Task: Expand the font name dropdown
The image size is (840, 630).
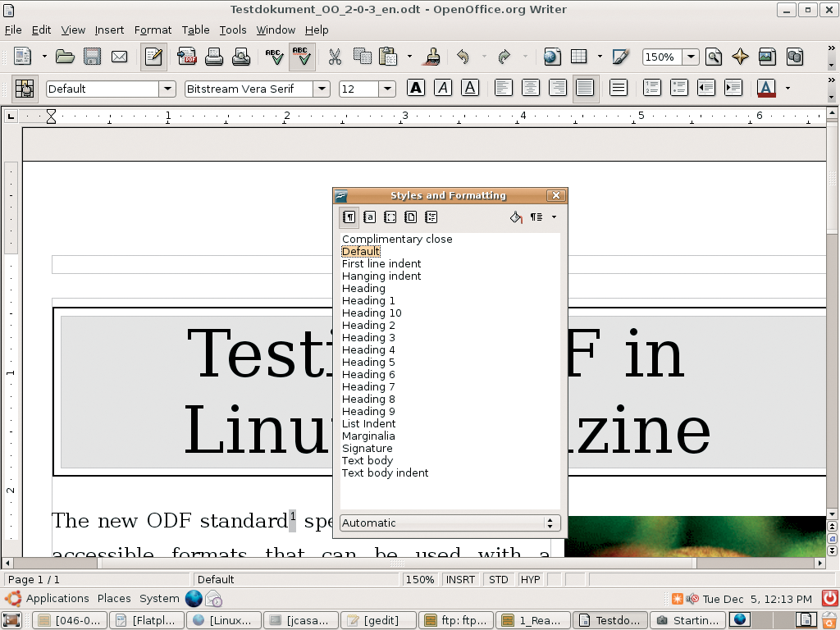Action: click(x=322, y=89)
